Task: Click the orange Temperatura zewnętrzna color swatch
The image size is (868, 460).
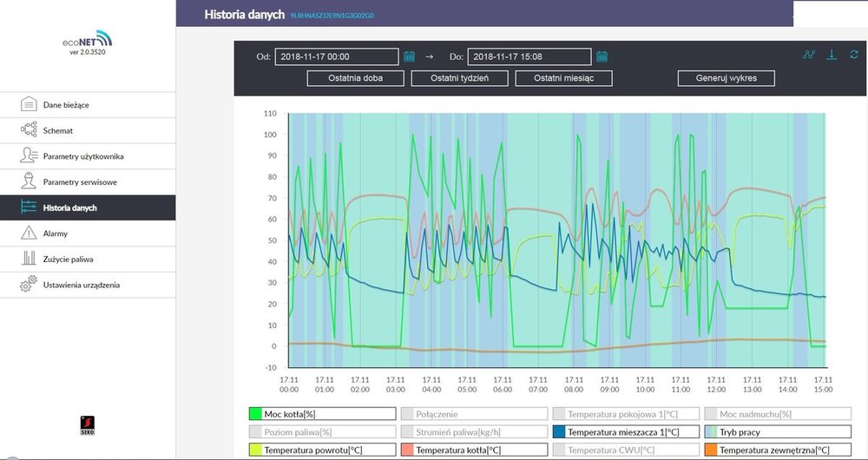Action: 712,450
